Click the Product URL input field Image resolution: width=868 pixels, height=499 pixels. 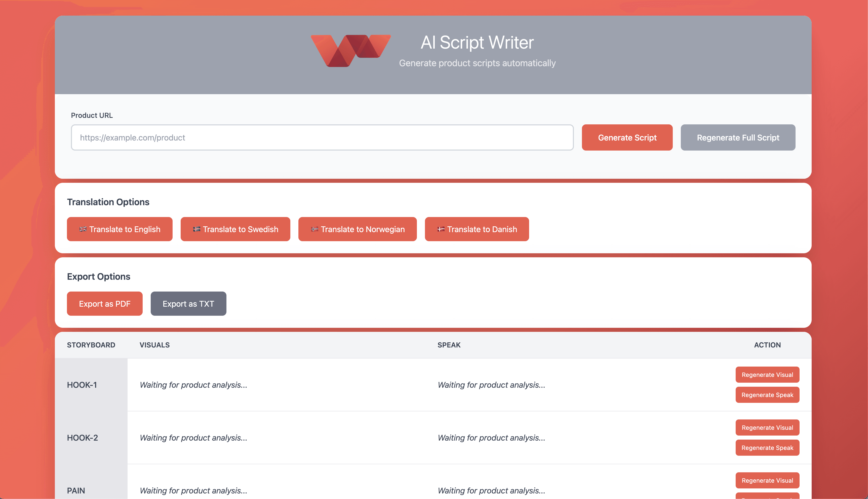tap(322, 137)
